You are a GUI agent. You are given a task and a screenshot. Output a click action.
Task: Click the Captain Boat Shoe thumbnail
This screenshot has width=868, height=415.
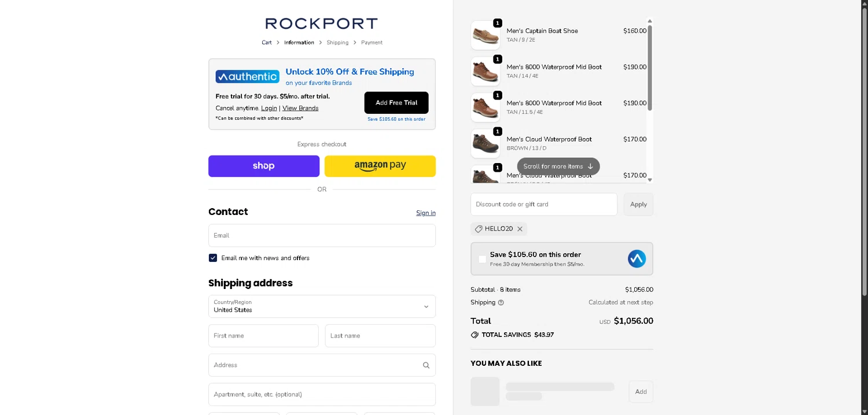point(485,35)
